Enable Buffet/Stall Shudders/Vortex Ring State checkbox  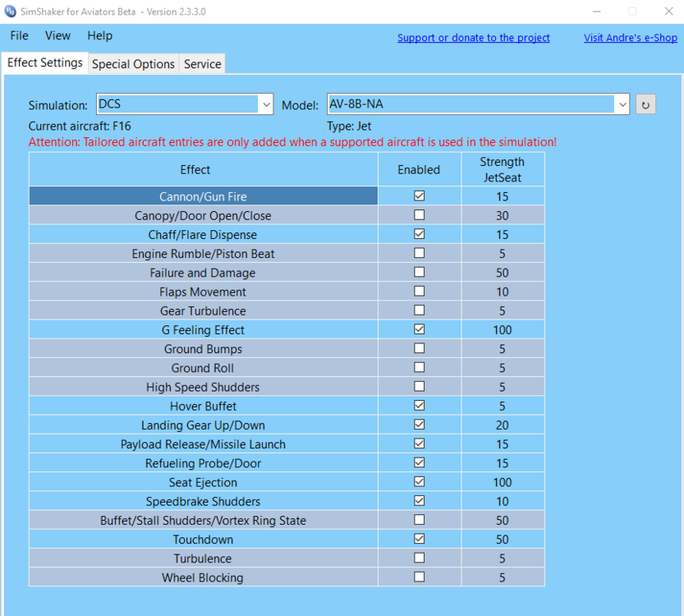[420, 520]
